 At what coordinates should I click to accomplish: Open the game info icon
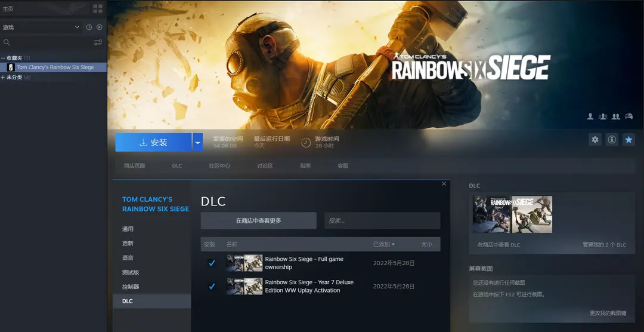pyautogui.click(x=612, y=140)
